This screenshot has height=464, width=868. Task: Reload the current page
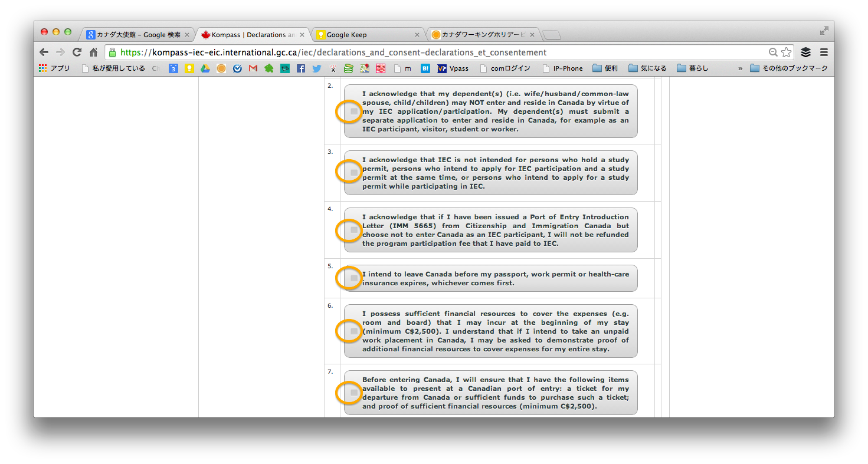pos(77,52)
